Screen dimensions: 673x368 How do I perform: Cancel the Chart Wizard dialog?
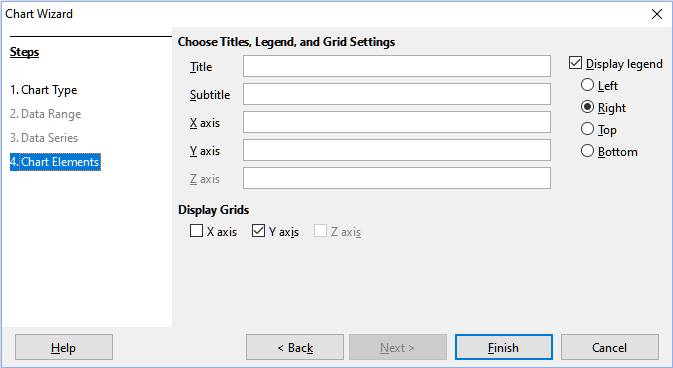[610, 347]
